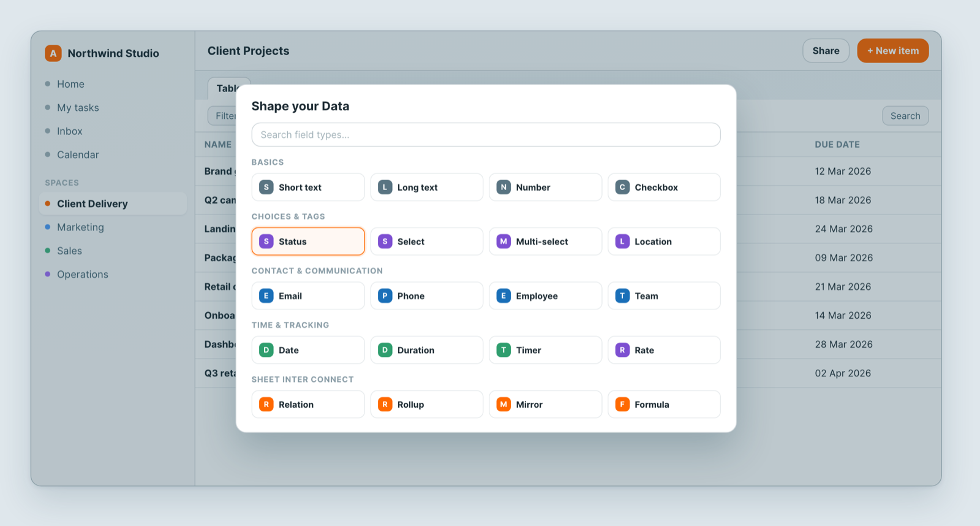The height and width of the screenshot is (526, 980).
Task: Click the 12 Mar 2026 due date cell
Action: click(x=843, y=171)
